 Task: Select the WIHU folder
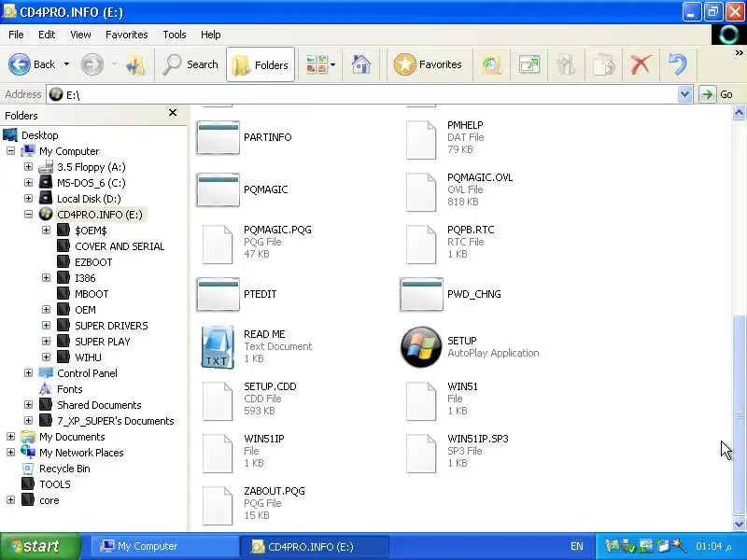88,357
